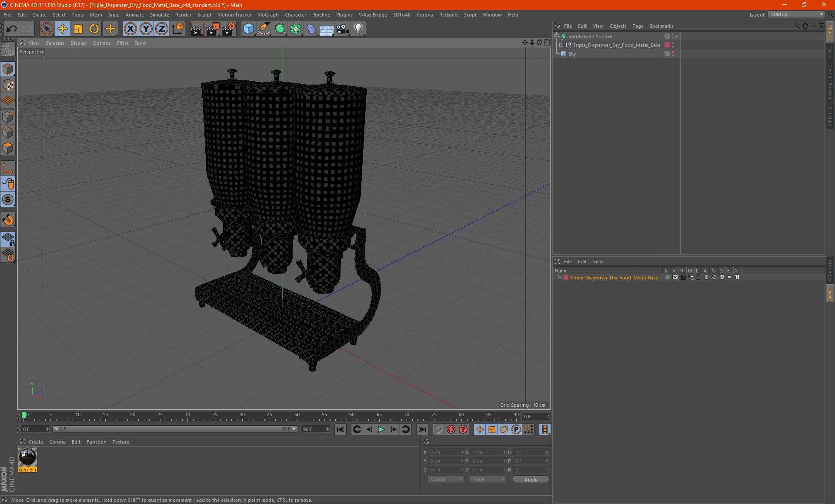Add a Floor environment object
Screen dimensions: 835x504
(327, 29)
